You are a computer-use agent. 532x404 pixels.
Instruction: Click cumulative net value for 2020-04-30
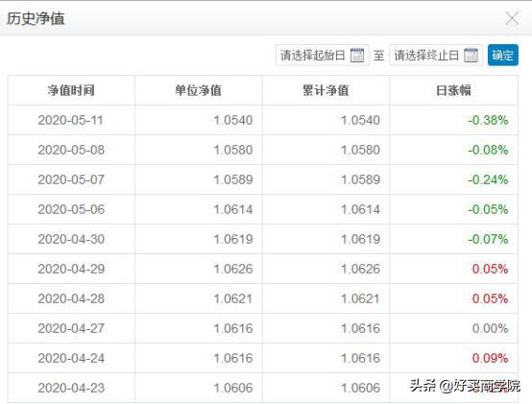[360, 239]
